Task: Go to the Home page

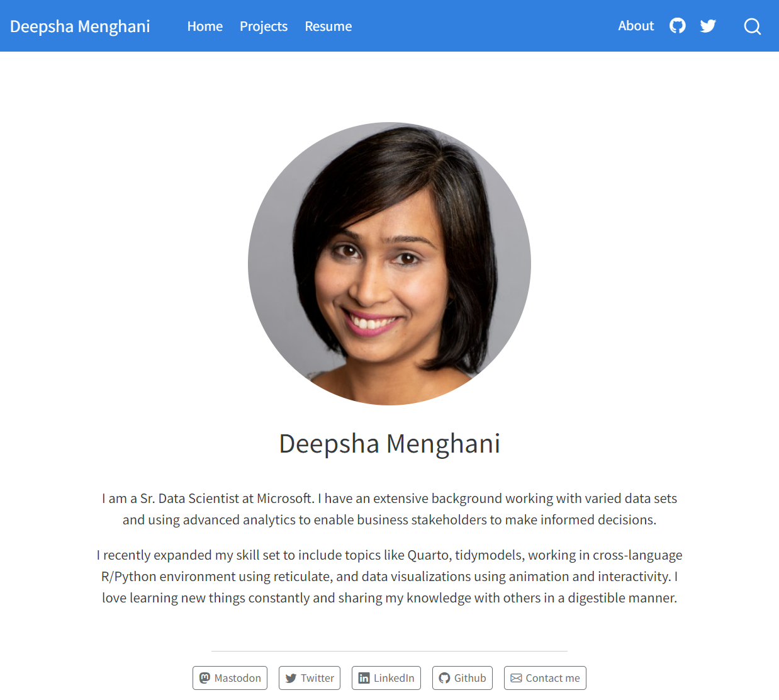Action: point(205,26)
